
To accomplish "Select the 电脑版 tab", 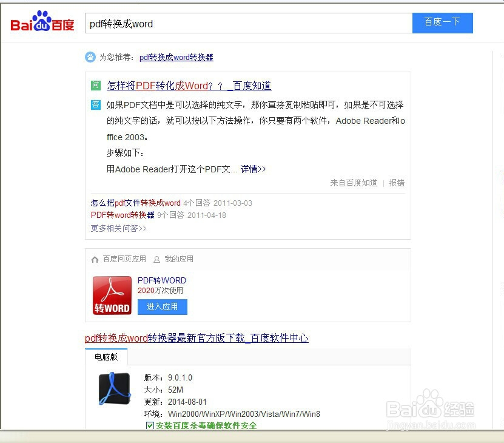I will click(x=106, y=357).
